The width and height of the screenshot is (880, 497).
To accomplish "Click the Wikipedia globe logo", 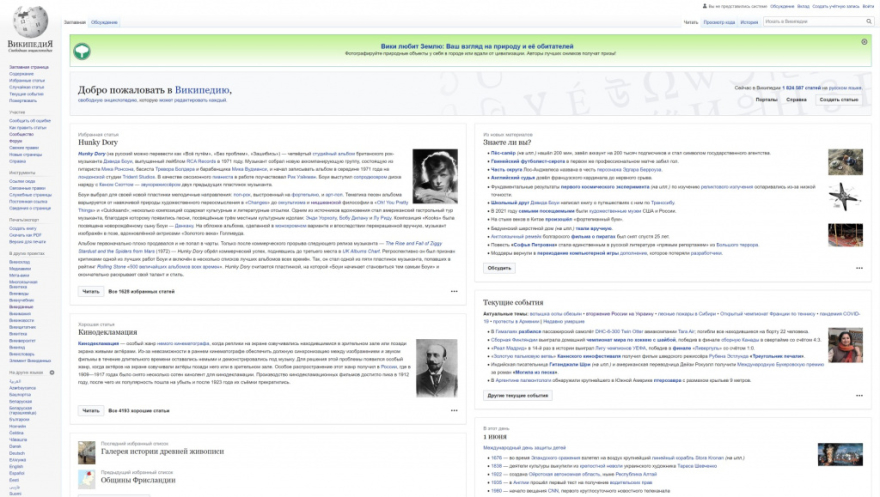I will (x=31, y=22).
